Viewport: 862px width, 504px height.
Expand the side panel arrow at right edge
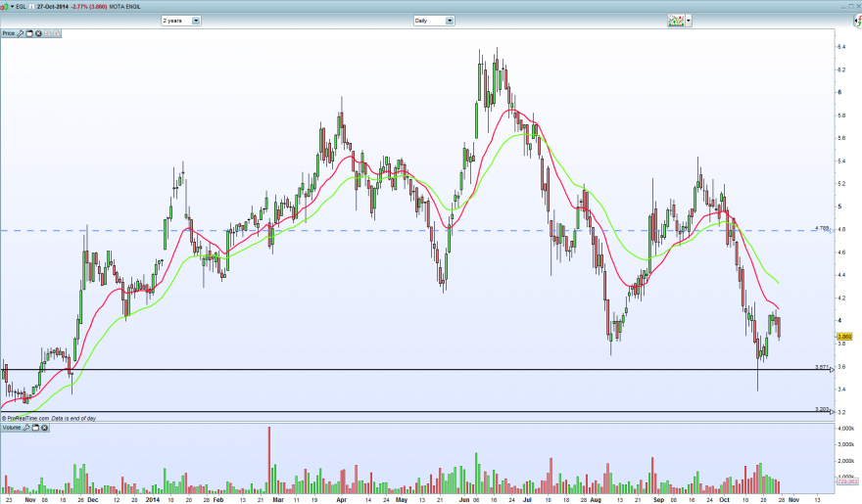[x=858, y=21]
